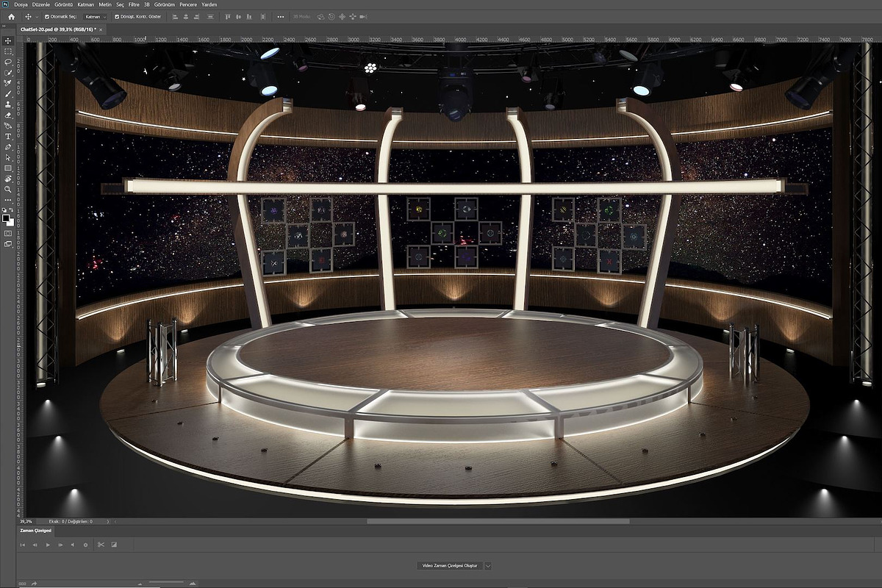This screenshot has width=882, height=588.
Task: Open the Yardım menu
Action: (x=209, y=5)
